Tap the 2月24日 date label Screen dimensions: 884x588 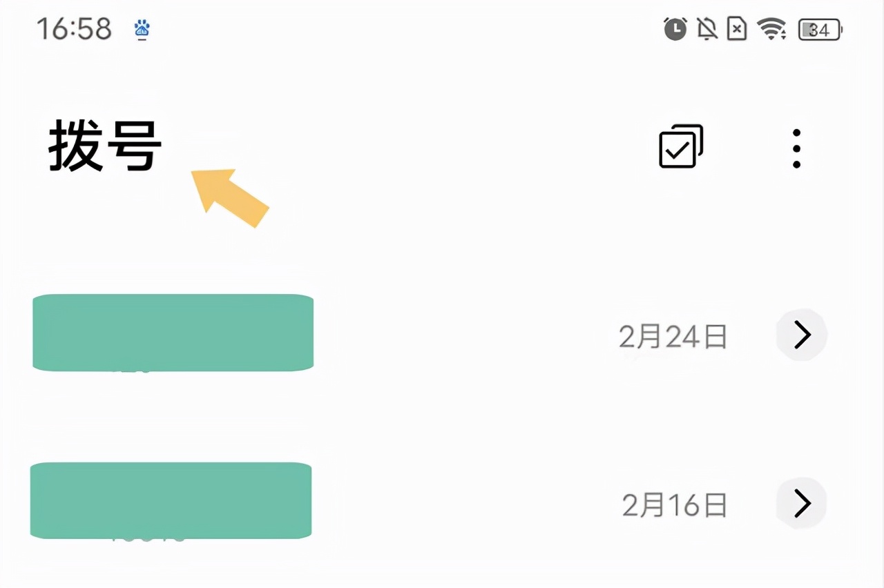tap(673, 336)
